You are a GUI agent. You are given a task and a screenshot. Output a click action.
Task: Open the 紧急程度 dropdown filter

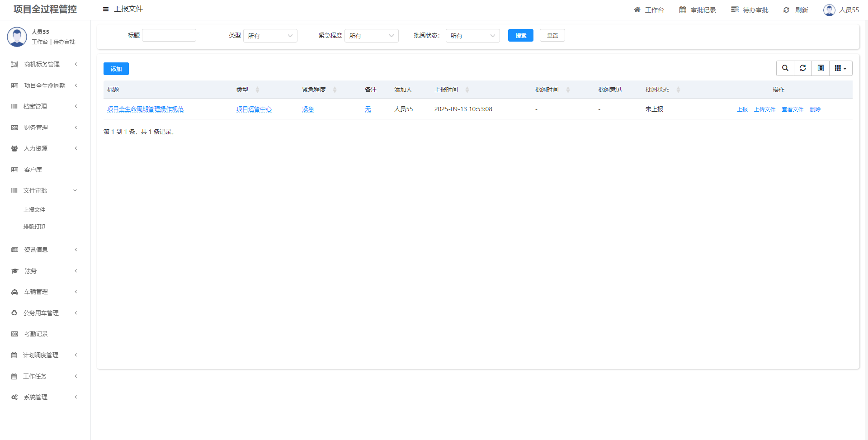[371, 36]
